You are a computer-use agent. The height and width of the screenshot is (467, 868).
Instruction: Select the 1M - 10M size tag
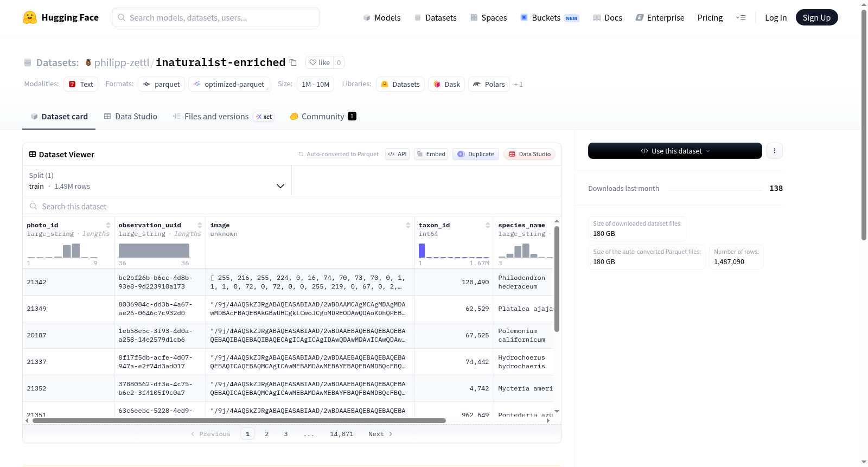(x=315, y=84)
